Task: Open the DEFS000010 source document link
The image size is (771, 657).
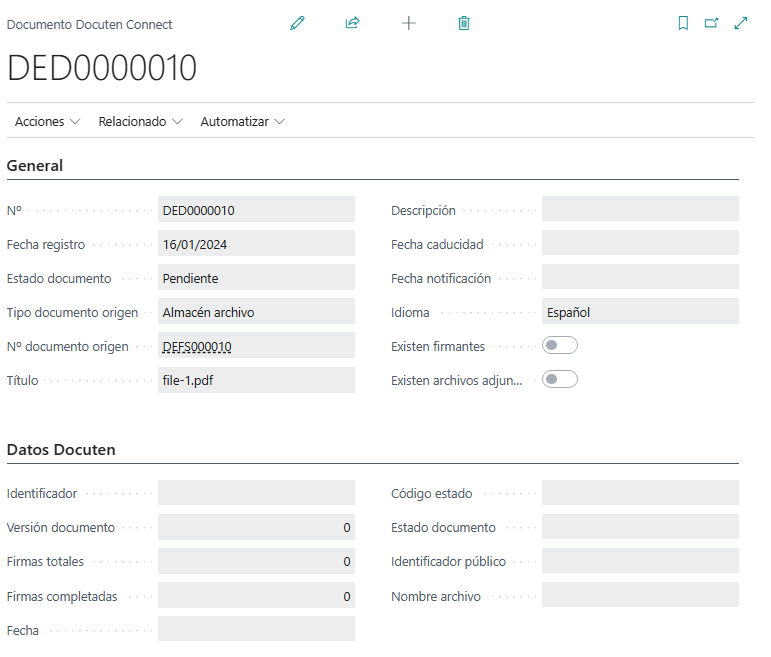Action: tap(197, 346)
